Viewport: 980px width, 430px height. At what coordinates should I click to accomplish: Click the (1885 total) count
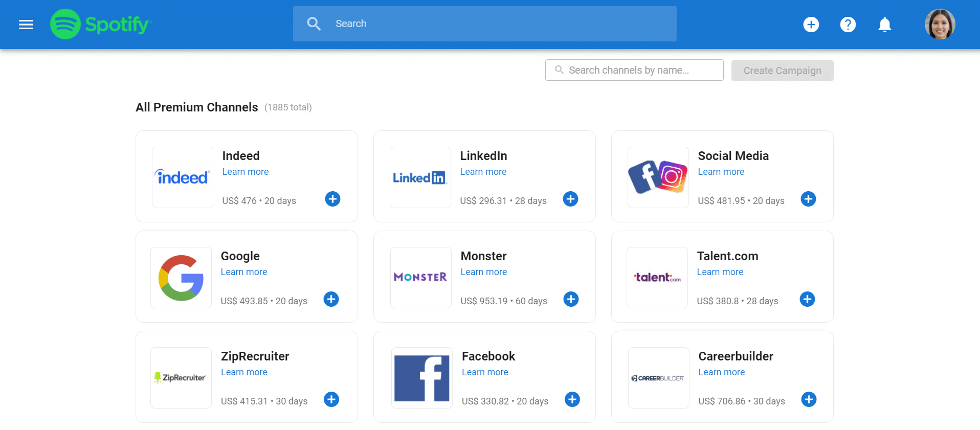click(x=288, y=107)
